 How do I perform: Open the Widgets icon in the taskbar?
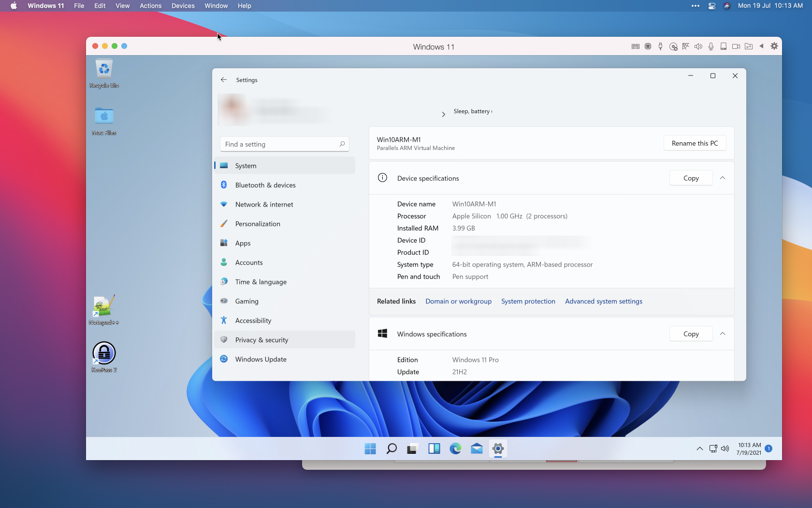click(434, 449)
